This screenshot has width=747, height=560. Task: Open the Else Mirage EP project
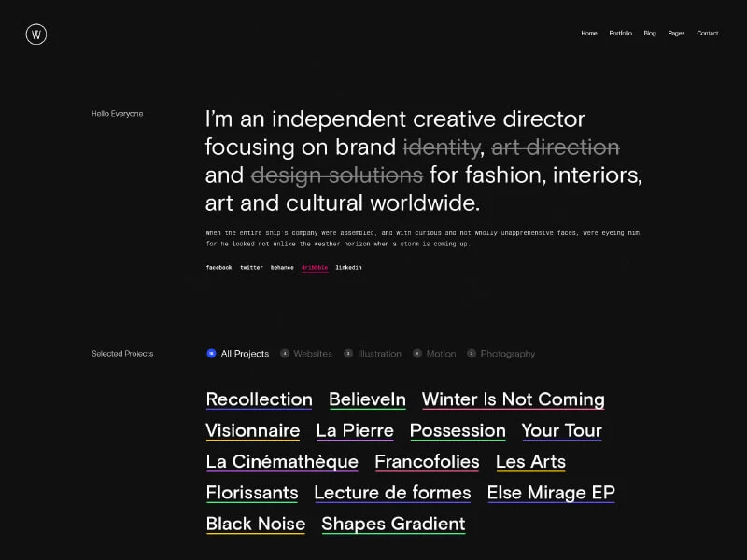coord(551,493)
